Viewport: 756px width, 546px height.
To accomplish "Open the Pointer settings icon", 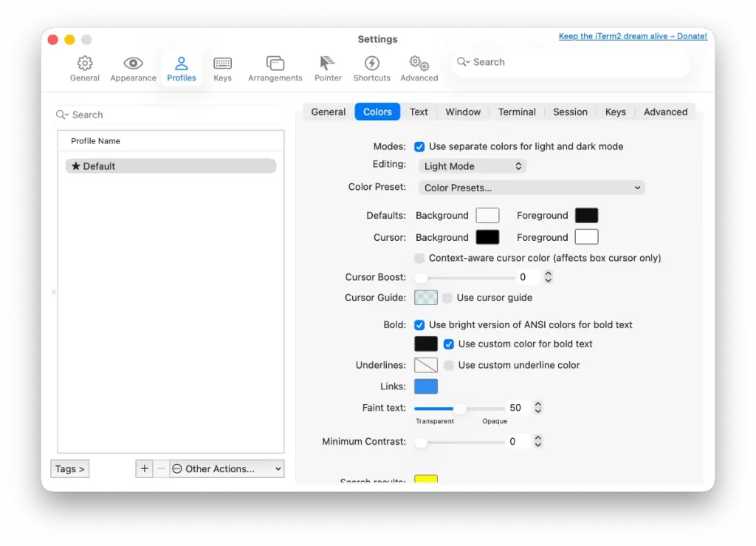I will (x=327, y=68).
